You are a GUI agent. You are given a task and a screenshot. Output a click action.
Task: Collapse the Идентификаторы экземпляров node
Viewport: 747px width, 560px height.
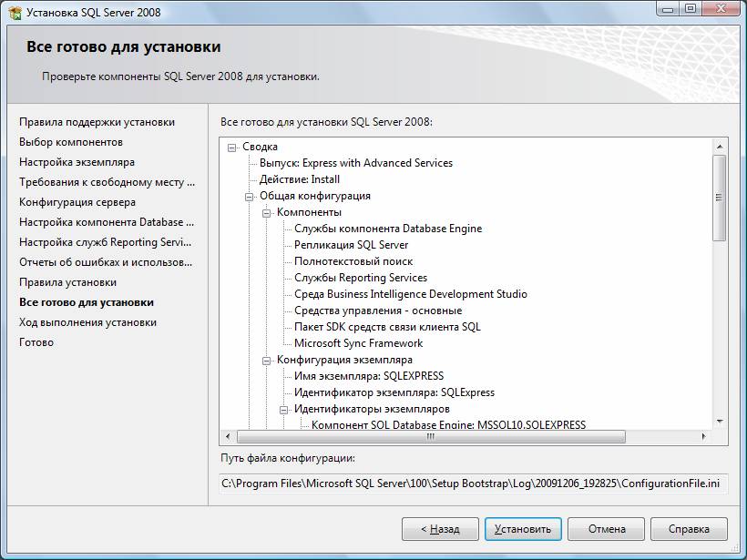point(285,409)
